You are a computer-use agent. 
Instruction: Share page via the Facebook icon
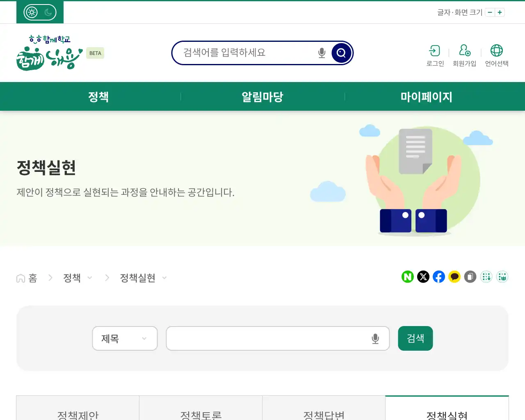pyautogui.click(x=438, y=277)
